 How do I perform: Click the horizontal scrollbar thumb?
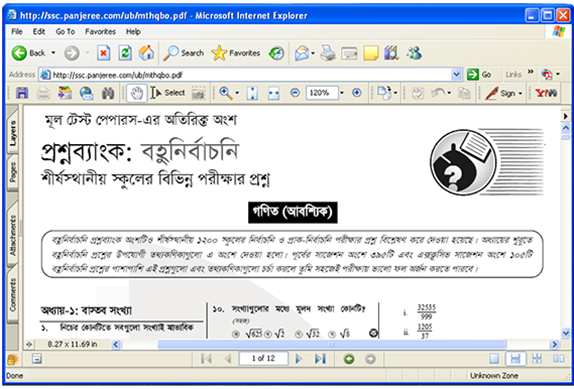tap(332, 344)
